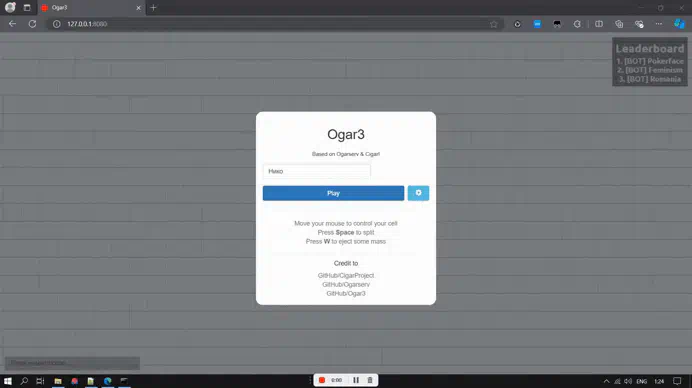Pause the screen recording
692x388 pixels.
point(356,380)
